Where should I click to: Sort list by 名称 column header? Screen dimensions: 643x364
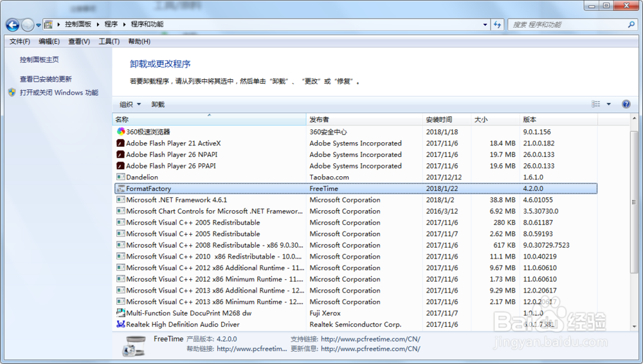click(x=209, y=120)
